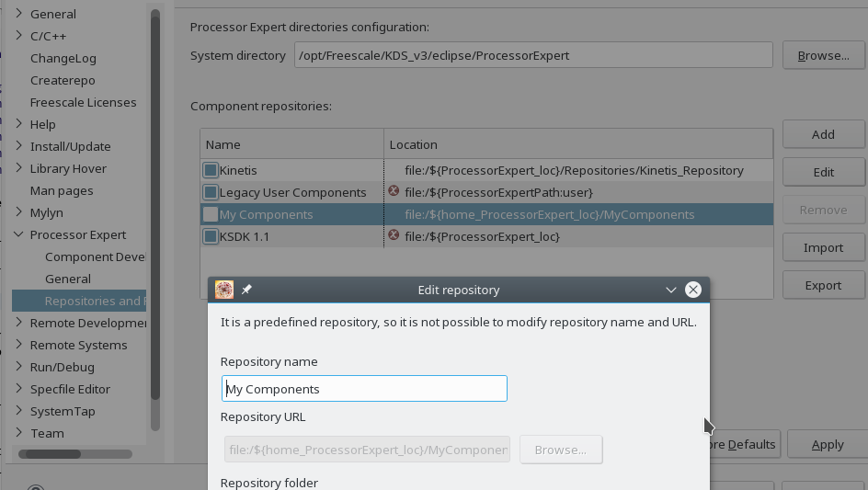Click the dialog titlebar collapse chevron icon

click(671, 290)
